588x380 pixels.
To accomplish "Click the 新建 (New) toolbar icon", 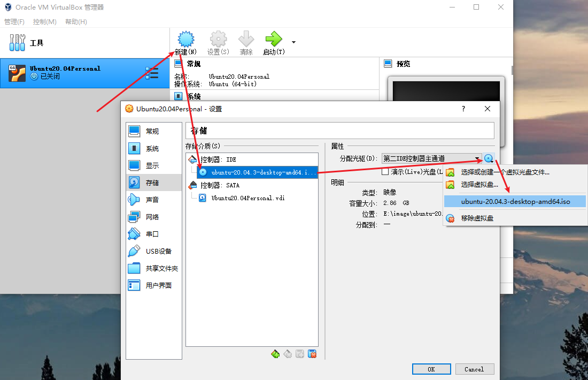I will [x=185, y=39].
